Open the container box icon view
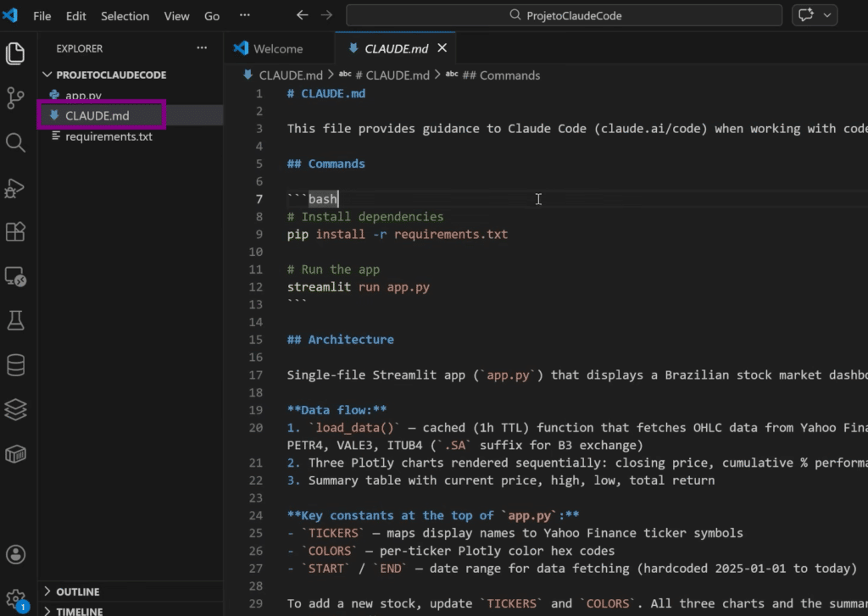Viewport: 868px width, 616px height. (15, 454)
